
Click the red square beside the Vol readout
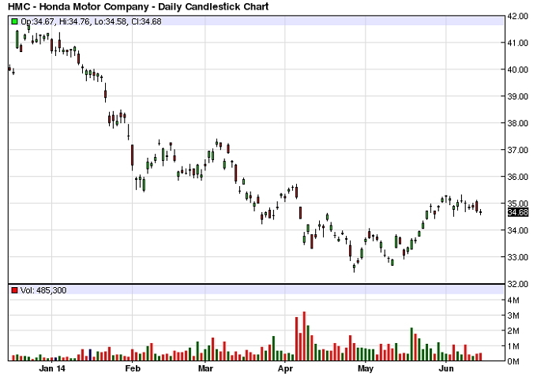[14, 290]
